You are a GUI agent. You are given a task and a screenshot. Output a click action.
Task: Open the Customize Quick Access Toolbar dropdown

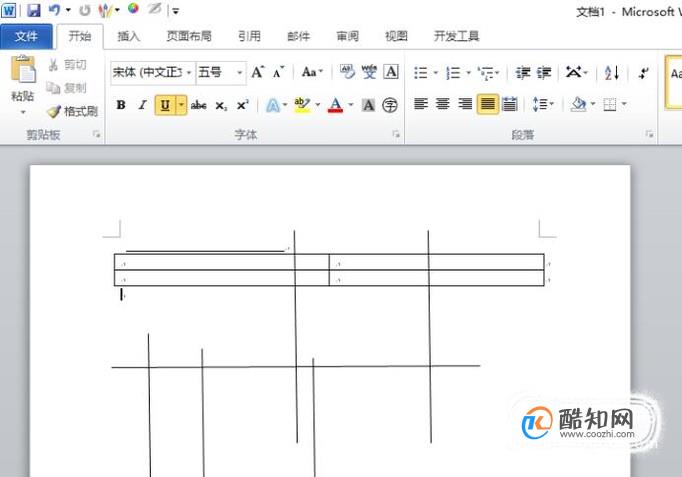click(x=176, y=11)
